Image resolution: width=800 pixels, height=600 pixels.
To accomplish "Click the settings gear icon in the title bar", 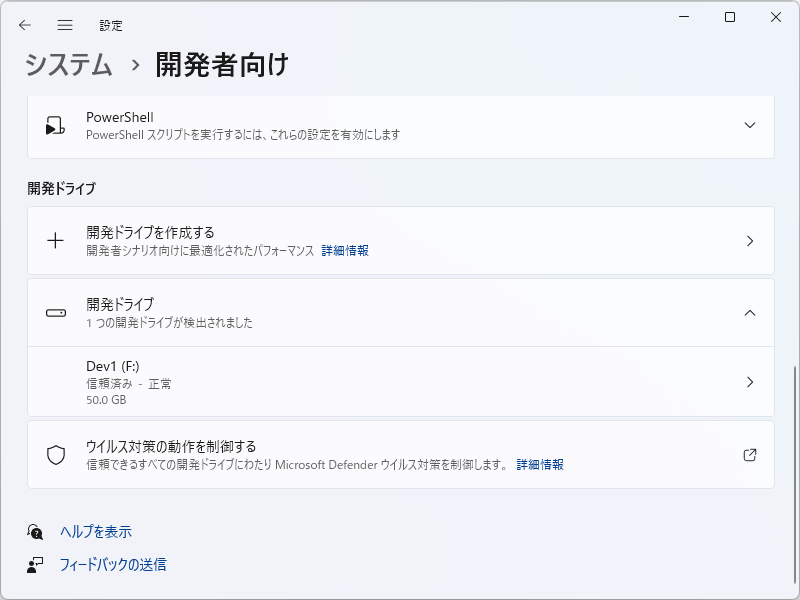I will coord(112,25).
